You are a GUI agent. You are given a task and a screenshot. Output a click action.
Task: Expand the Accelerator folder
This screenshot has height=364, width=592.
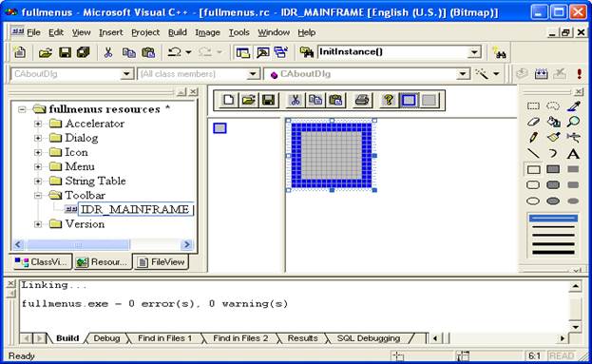point(38,124)
